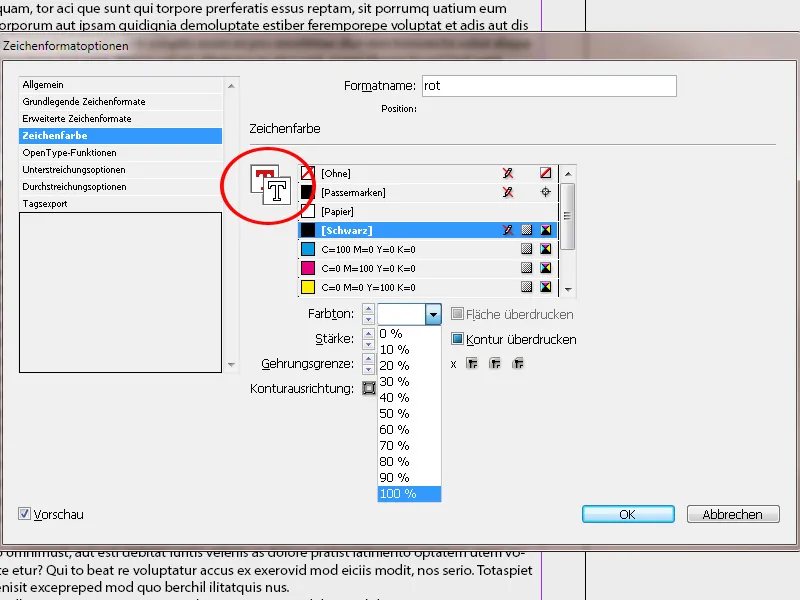Open Erweiterte Zeichenformate category
The height and width of the screenshot is (600, 800).
(120, 118)
